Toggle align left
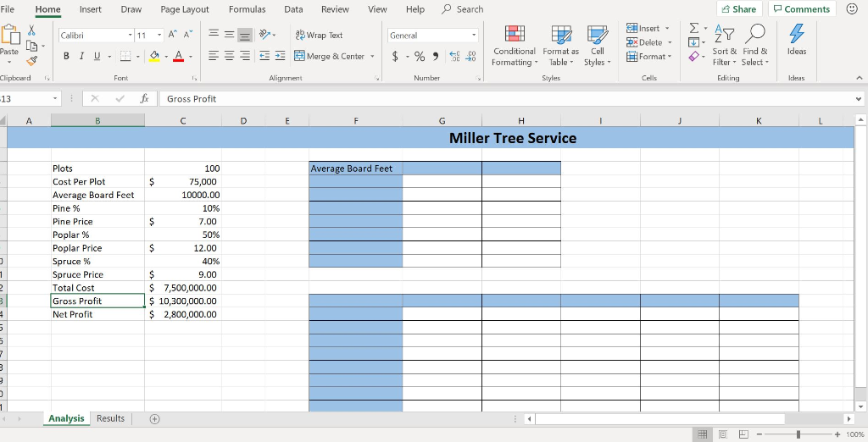 tap(213, 56)
